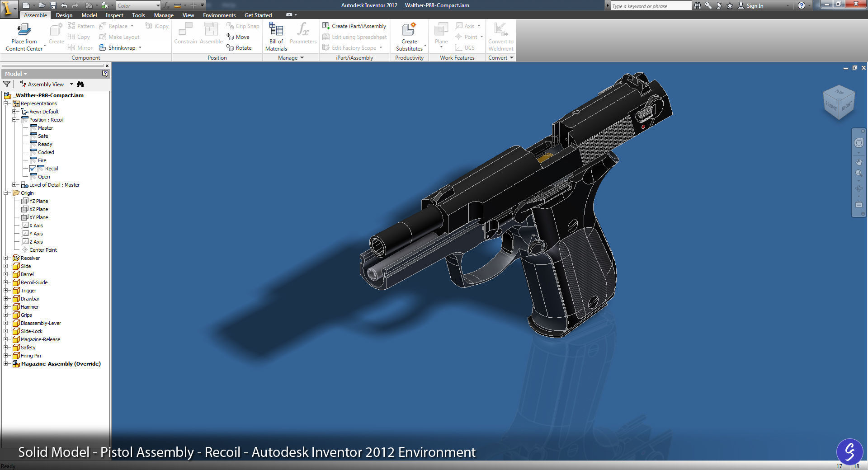Click the browser filter funnel icon

tap(7, 84)
